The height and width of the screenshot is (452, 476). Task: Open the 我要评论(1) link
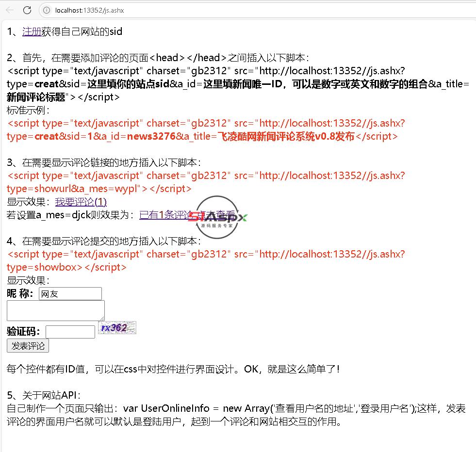click(x=81, y=202)
